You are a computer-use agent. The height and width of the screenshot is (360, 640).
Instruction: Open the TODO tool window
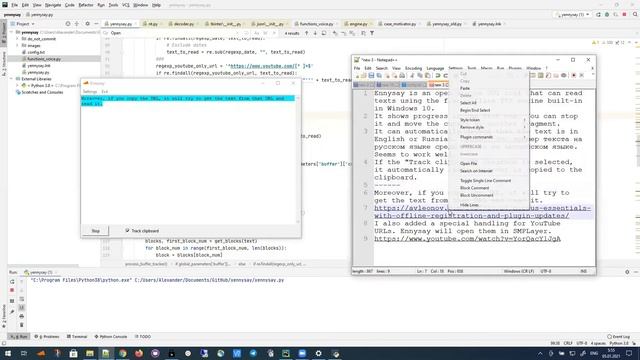pyautogui.click(x=143, y=337)
